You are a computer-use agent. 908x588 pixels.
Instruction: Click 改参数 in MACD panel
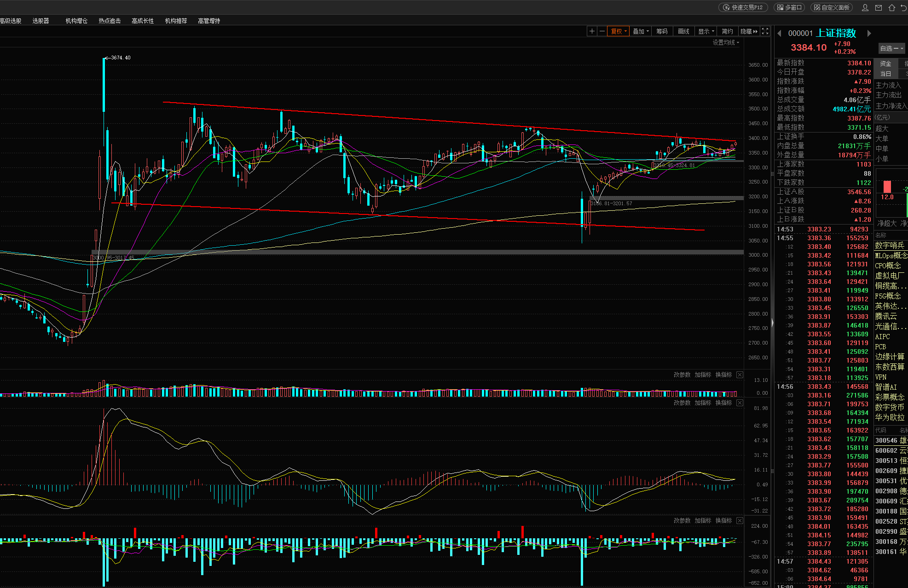(x=682, y=403)
